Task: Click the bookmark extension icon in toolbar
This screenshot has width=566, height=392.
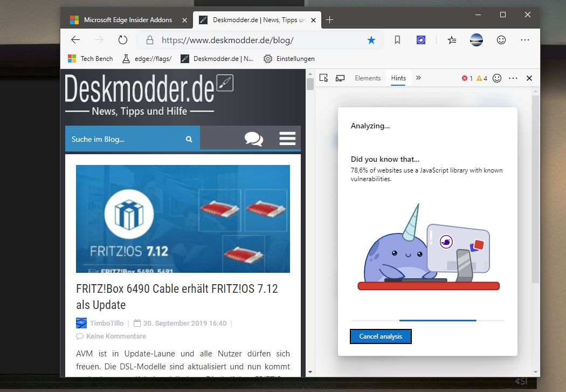Action: (397, 40)
